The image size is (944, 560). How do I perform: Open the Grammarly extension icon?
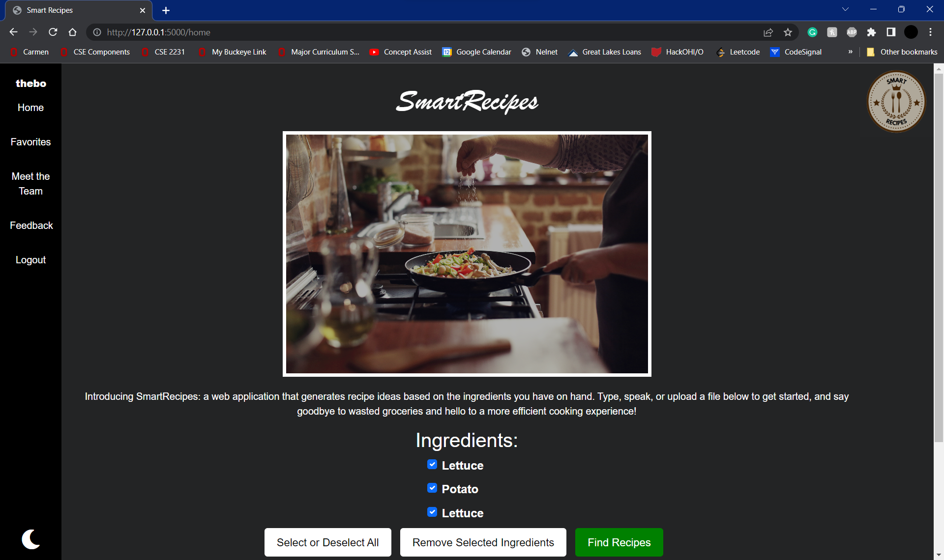812,32
